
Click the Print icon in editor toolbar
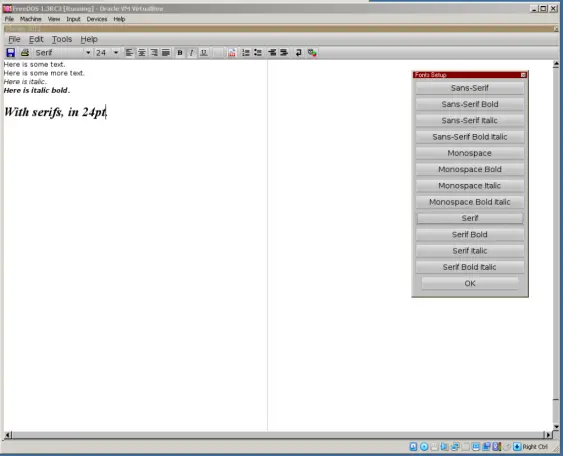(25, 53)
